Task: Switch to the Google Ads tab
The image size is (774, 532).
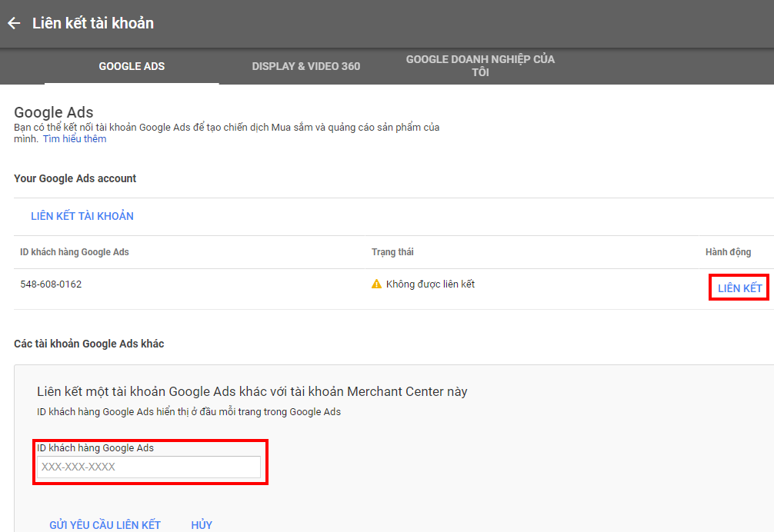Action: 132,66
